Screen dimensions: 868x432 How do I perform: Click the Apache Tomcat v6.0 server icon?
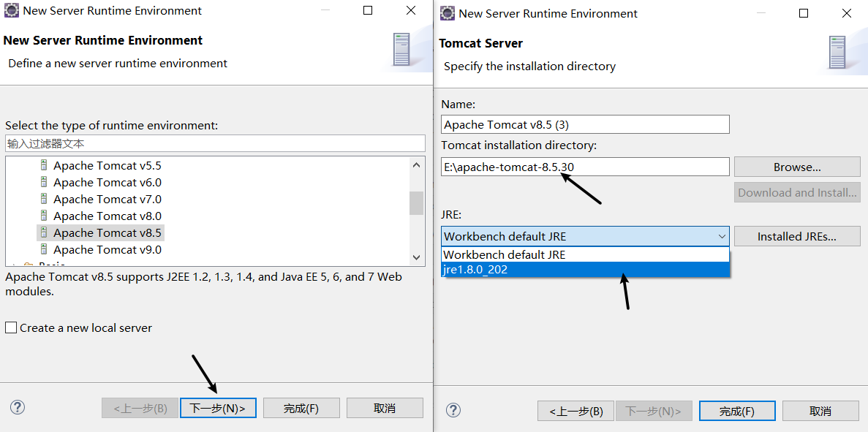44,182
